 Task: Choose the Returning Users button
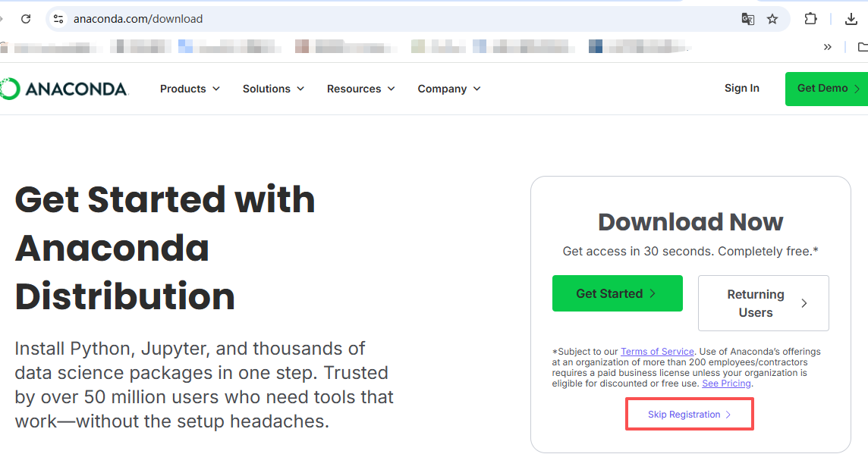[x=763, y=303]
